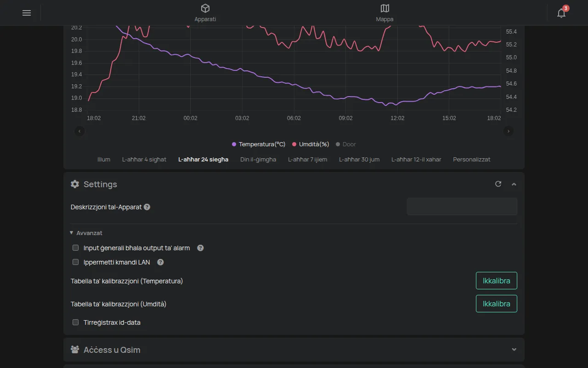Check Tirreġistrax id-data option
The width and height of the screenshot is (588, 368).
click(x=76, y=322)
